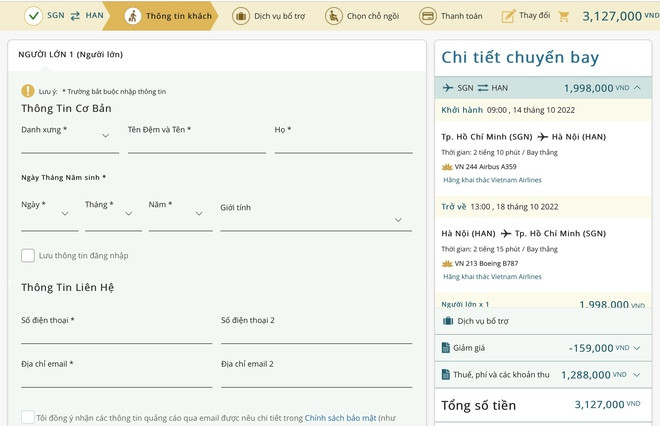Screen dimensions: 660x426
Task: Check the Lưu thông tin đăng nhập box
Action: coord(28,256)
